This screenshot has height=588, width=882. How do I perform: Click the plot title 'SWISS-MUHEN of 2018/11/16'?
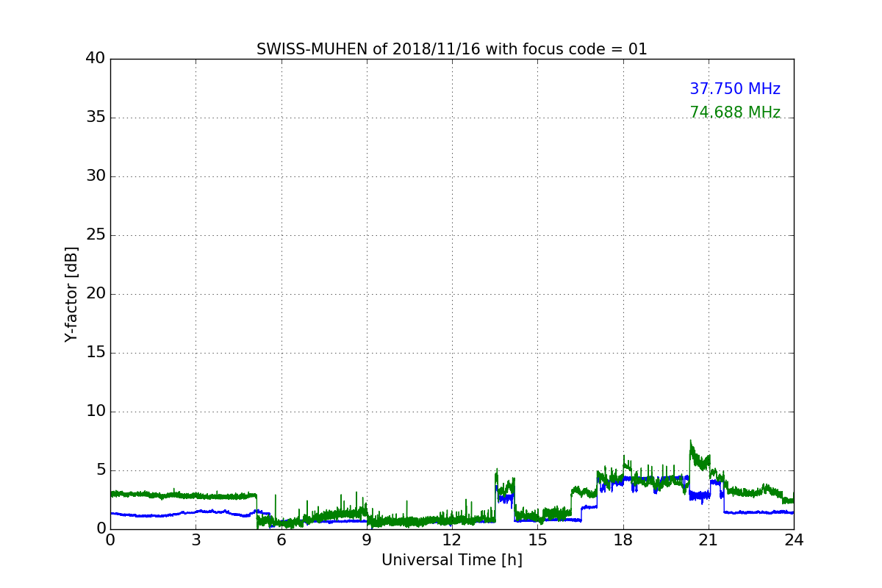(x=451, y=49)
